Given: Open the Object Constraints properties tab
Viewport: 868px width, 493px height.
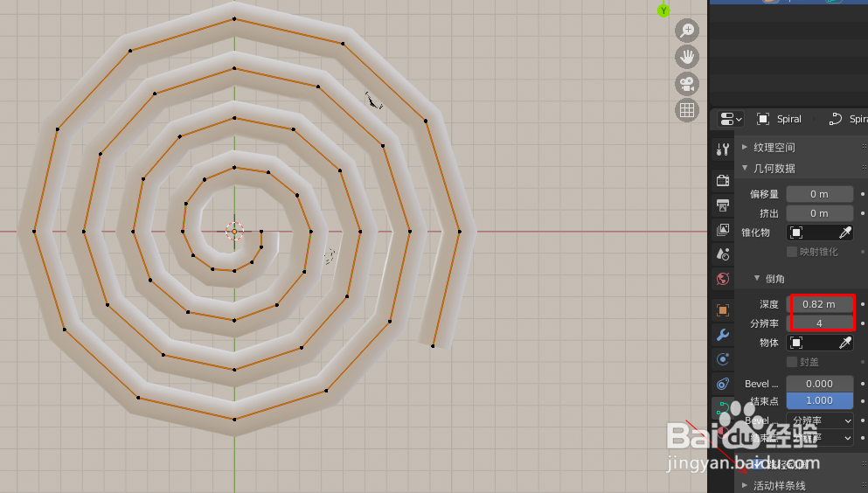Looking at the screenshot, I should (x=722, y=384).
